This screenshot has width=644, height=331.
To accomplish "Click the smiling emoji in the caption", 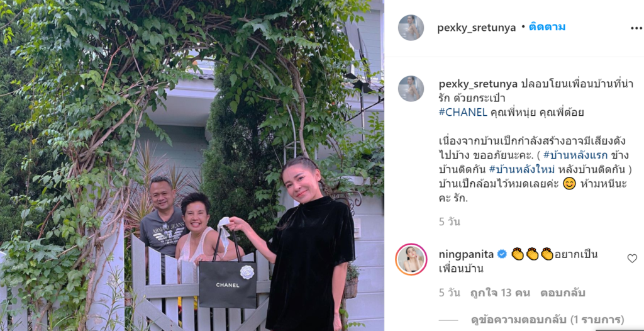I will [x=569, y=184].
